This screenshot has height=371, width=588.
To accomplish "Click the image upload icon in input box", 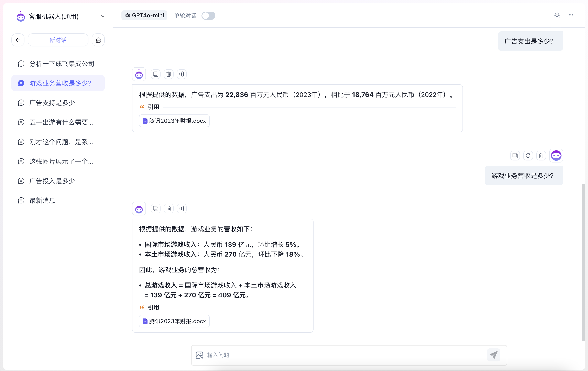I will [199, 355].
